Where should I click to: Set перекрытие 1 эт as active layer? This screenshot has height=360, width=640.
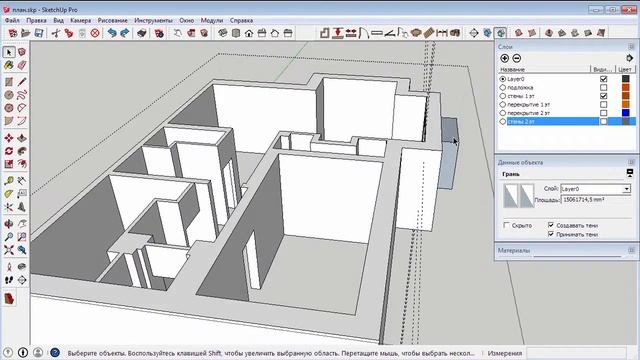(503, 104)
